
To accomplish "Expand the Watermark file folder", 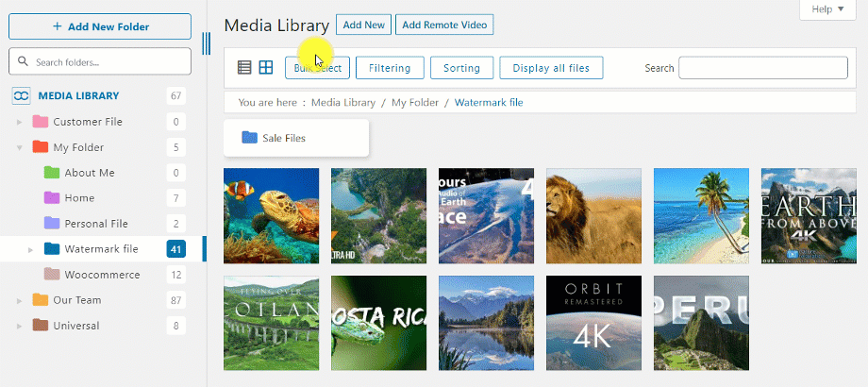I will [30, 249].
